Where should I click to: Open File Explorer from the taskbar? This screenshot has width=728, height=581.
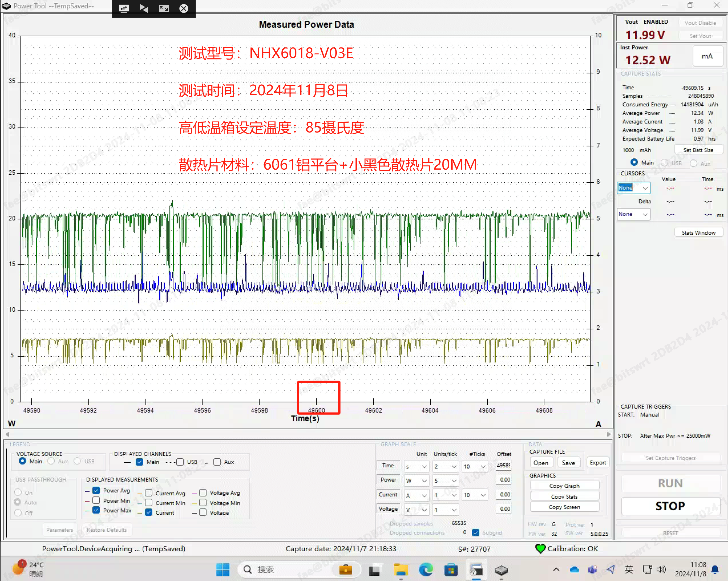coord(401,570)
